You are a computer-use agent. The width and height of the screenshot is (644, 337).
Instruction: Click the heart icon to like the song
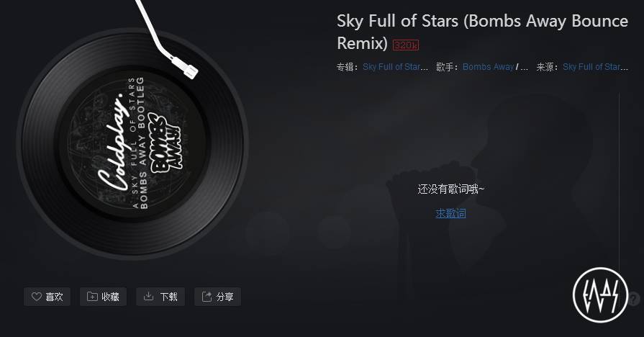[x=37, y=296]
